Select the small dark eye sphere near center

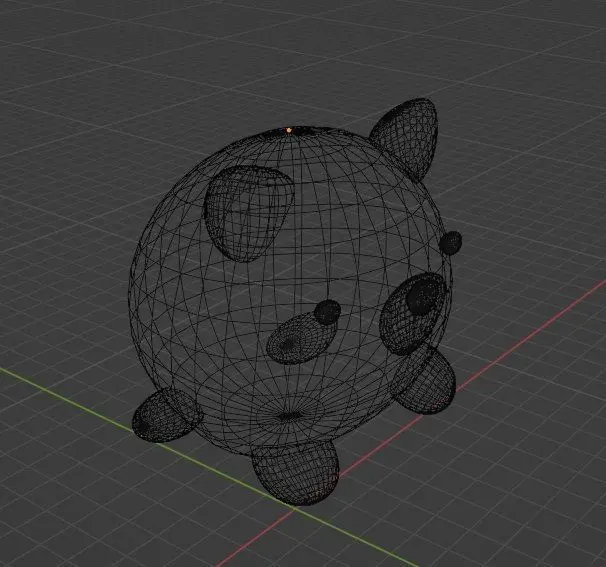[x=327, y=312]
